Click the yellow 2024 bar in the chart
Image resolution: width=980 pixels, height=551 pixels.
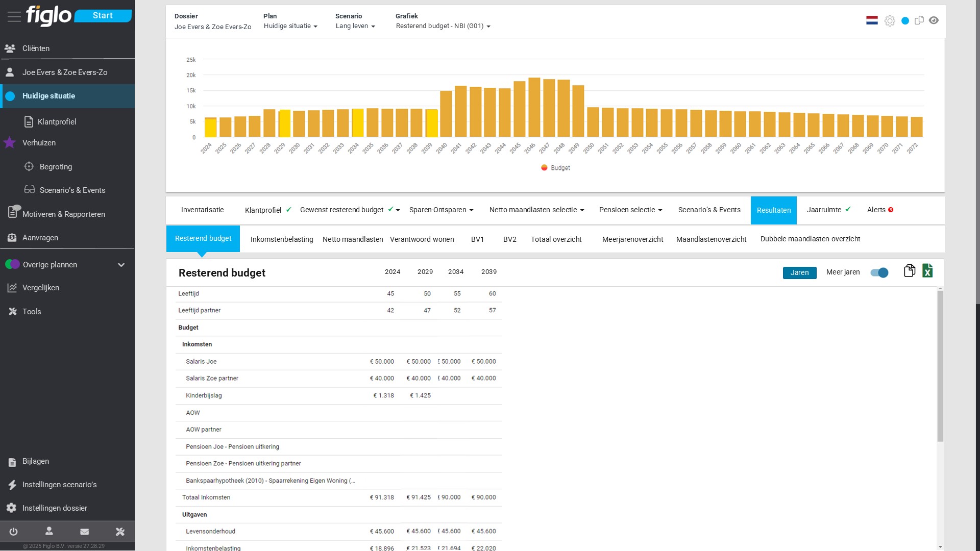click(210, 128)
